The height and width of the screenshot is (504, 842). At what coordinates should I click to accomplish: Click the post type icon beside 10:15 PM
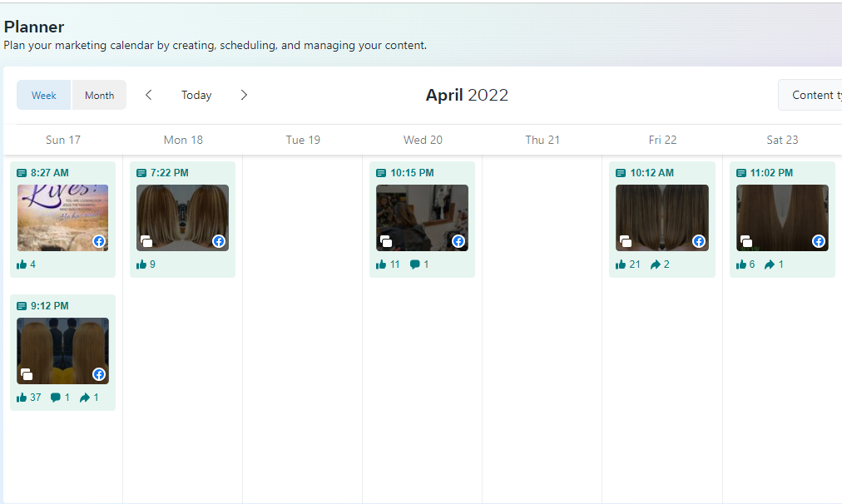point(381,173)
